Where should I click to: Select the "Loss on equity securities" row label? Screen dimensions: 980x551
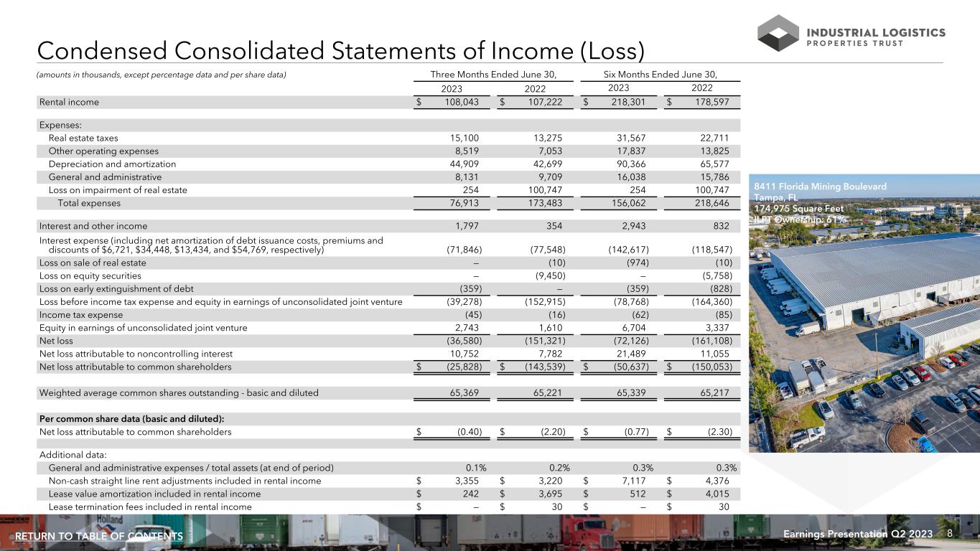90,275
